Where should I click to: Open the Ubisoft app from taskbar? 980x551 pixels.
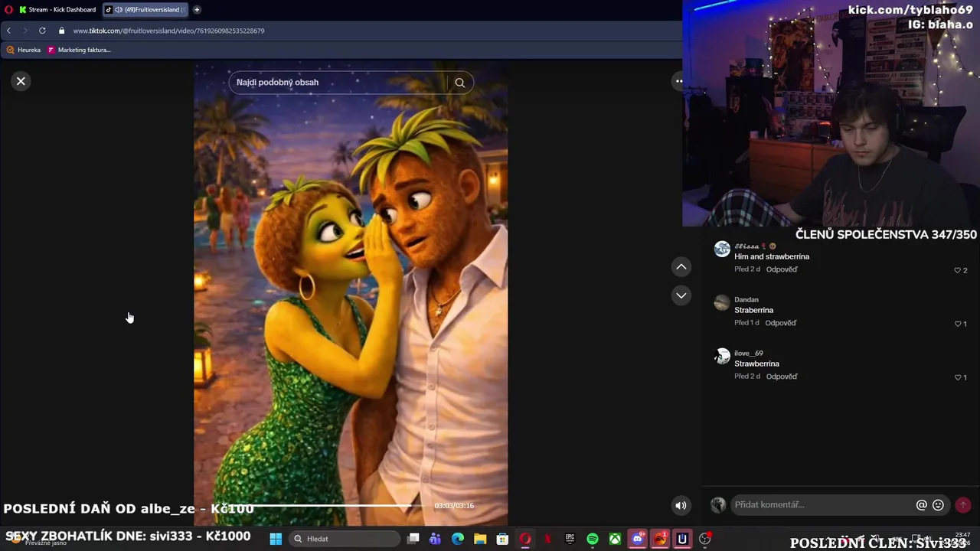(x=682, y=539)
